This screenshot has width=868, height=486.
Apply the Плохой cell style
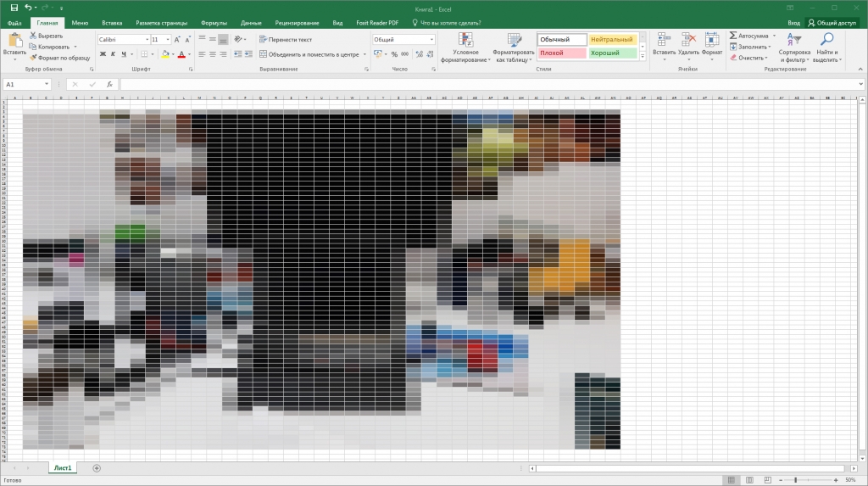pos(561,53)
